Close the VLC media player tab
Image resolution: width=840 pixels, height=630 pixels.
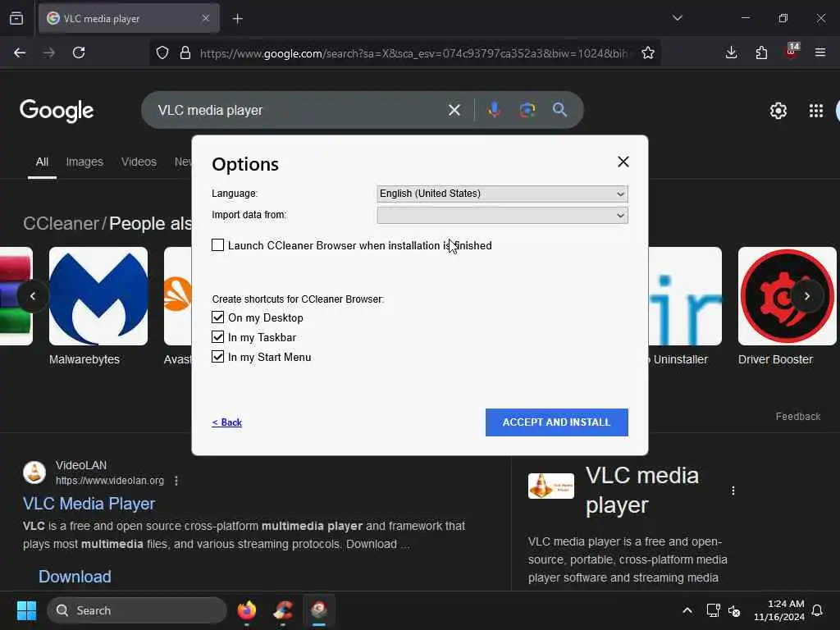[x=206, y=18]
